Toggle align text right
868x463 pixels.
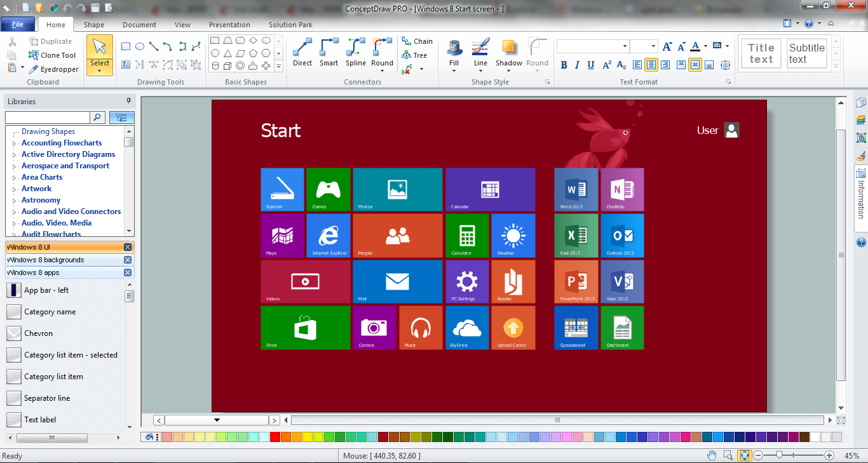pyautogui.click(x=665, y=65)
